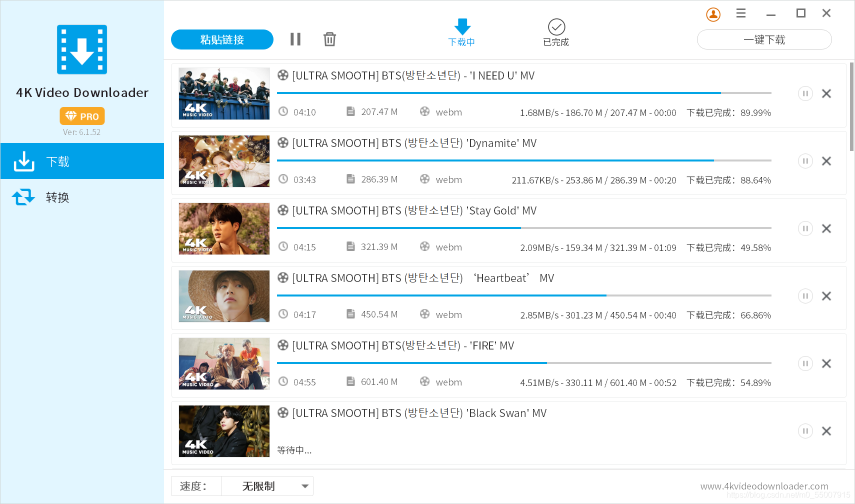Image resolution: width=855 pixels, height=504 pixels.
Task: Pause the 'Stay Gold' MV download
Action: point(805,228)
